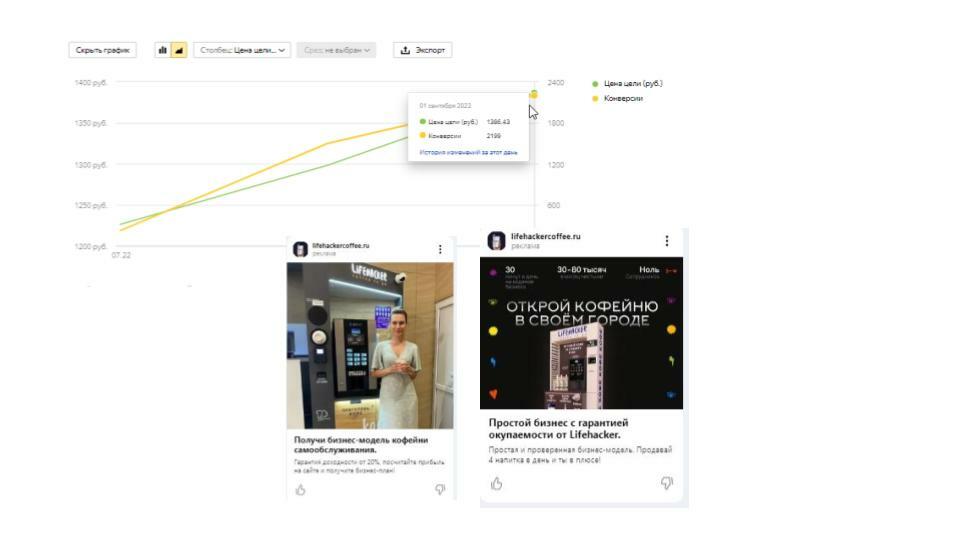Click the tooltip value '2199'

(493, 136)
